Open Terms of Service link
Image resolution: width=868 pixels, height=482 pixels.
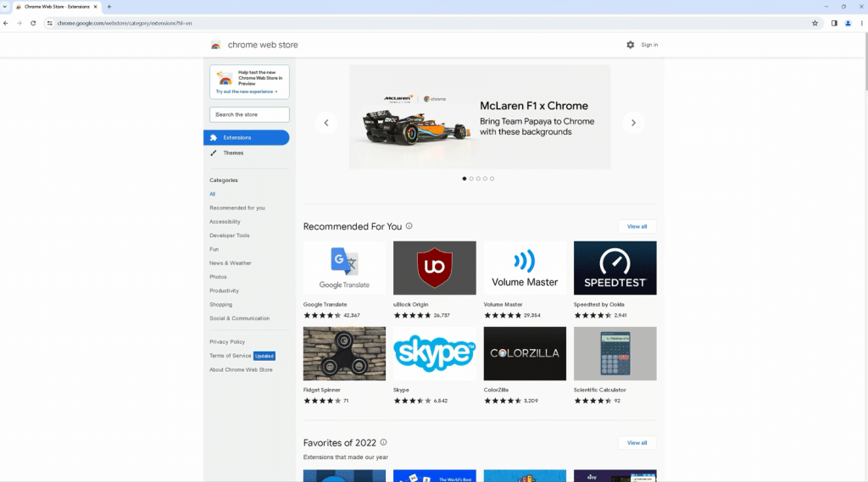point(230,356)
